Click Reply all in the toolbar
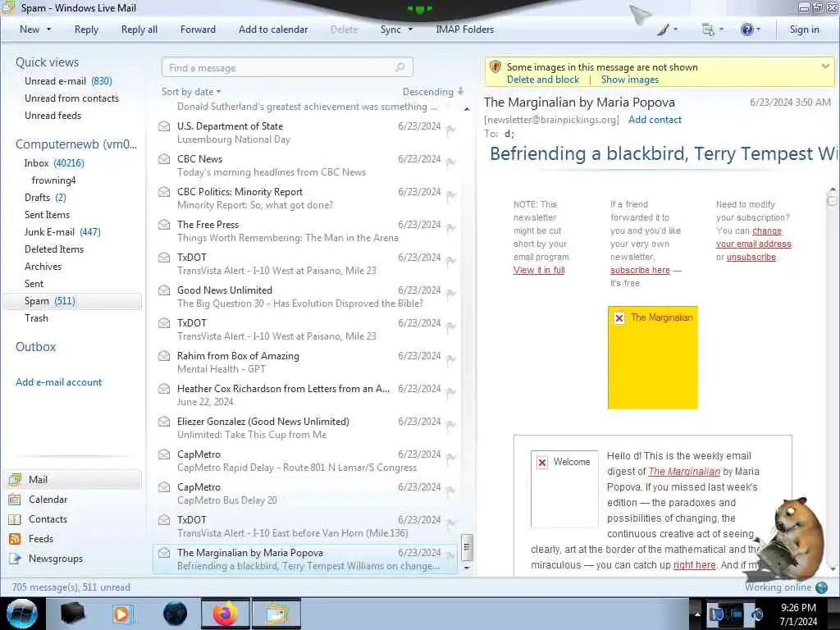Viewport: 840px width, 630px height. 139,30
